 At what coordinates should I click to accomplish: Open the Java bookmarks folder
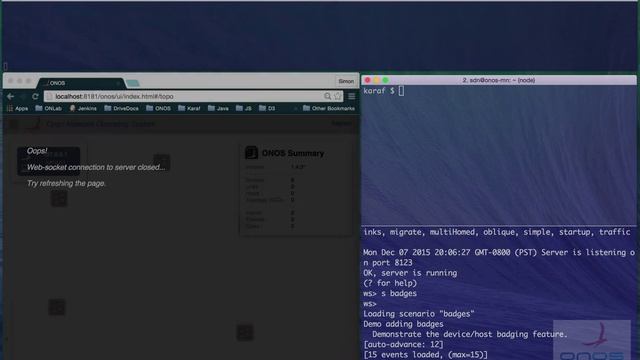click(218, 108)
